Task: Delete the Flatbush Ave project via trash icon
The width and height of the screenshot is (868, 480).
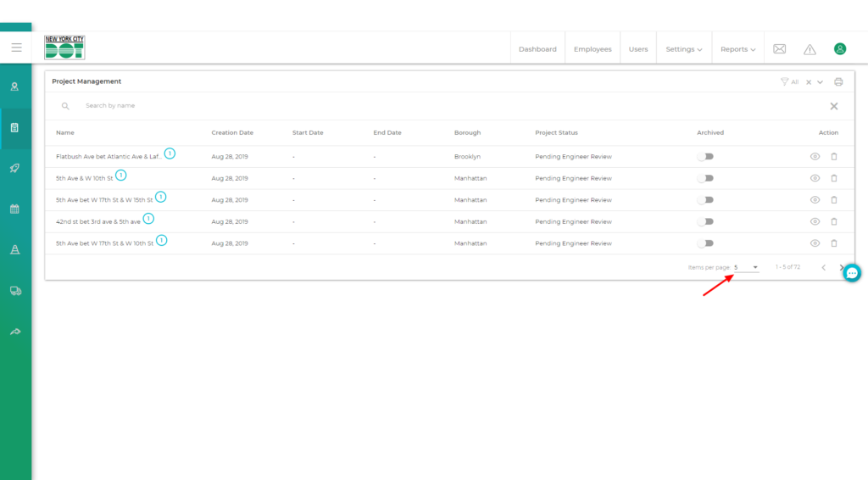Action: 833,156
